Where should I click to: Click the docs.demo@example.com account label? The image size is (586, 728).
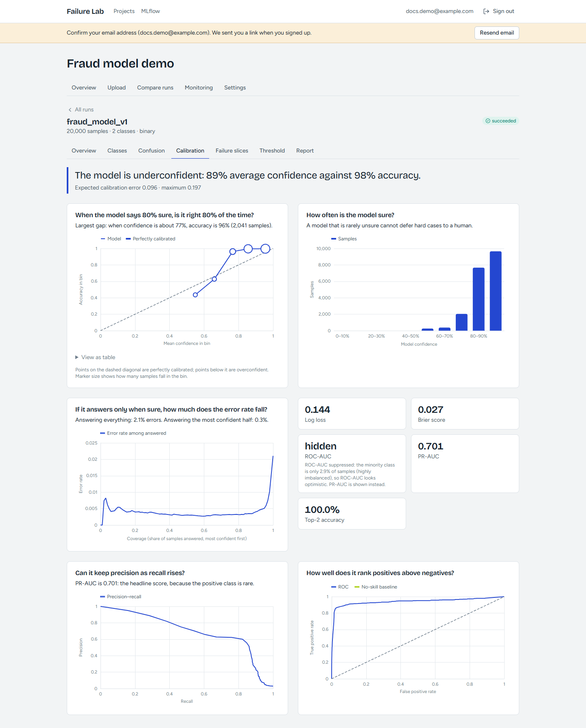[439, 11]
